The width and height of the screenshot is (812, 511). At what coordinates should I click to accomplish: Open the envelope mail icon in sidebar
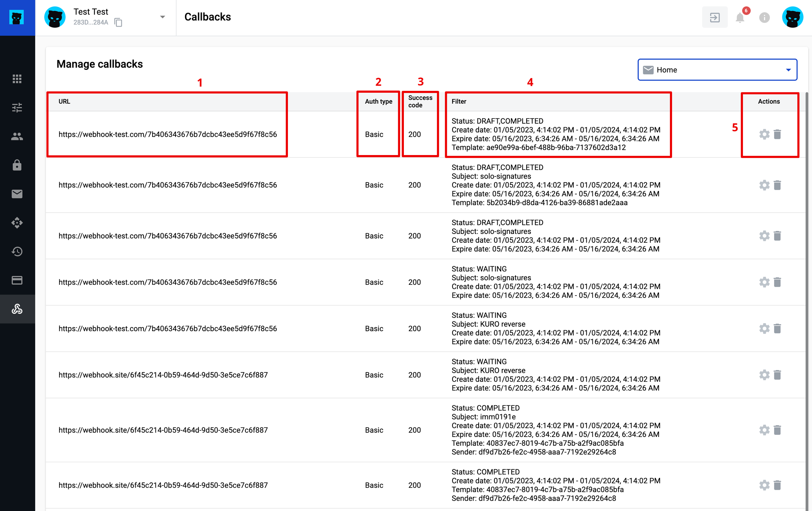17,194
